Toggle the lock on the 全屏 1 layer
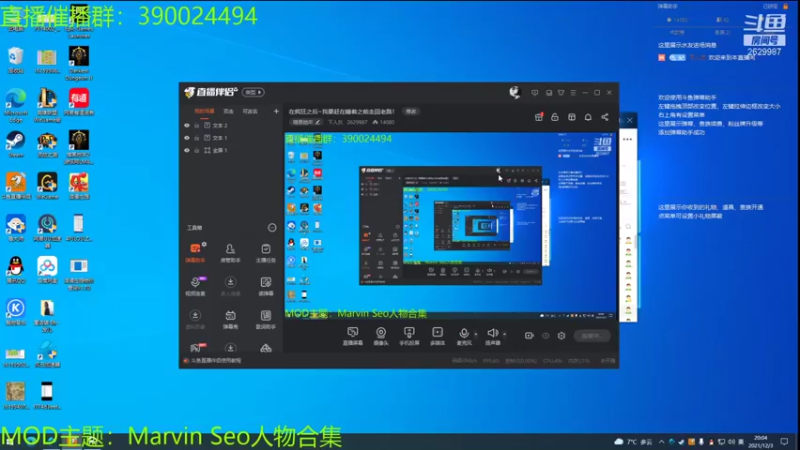The height and width of the screenshot is (450, 800). pos(196,151)
